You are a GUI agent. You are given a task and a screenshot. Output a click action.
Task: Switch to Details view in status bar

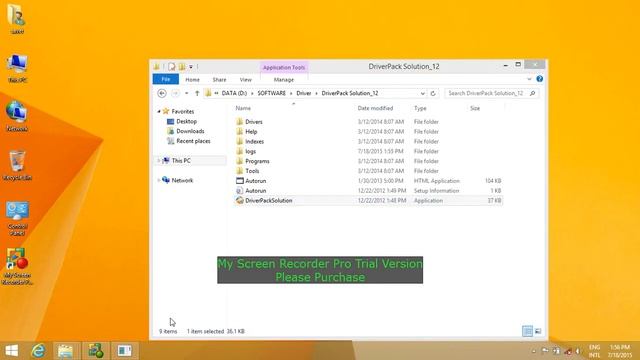click(x=527, y=331)
